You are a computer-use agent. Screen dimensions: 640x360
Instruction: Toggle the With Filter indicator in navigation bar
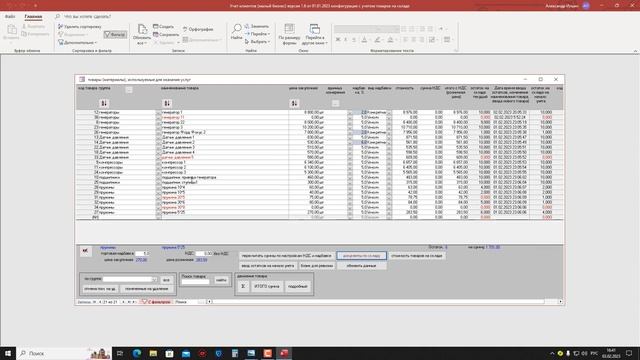click(x=156, y=302)
